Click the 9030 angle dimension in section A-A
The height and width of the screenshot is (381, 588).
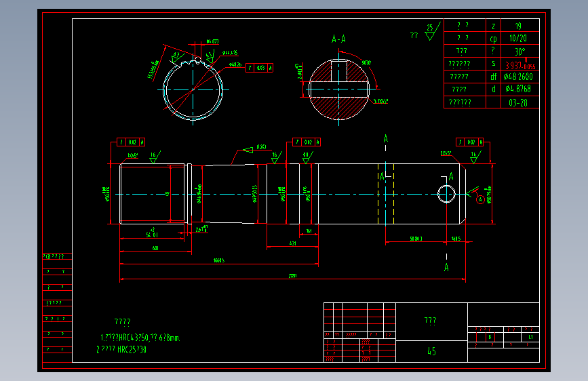366,62
